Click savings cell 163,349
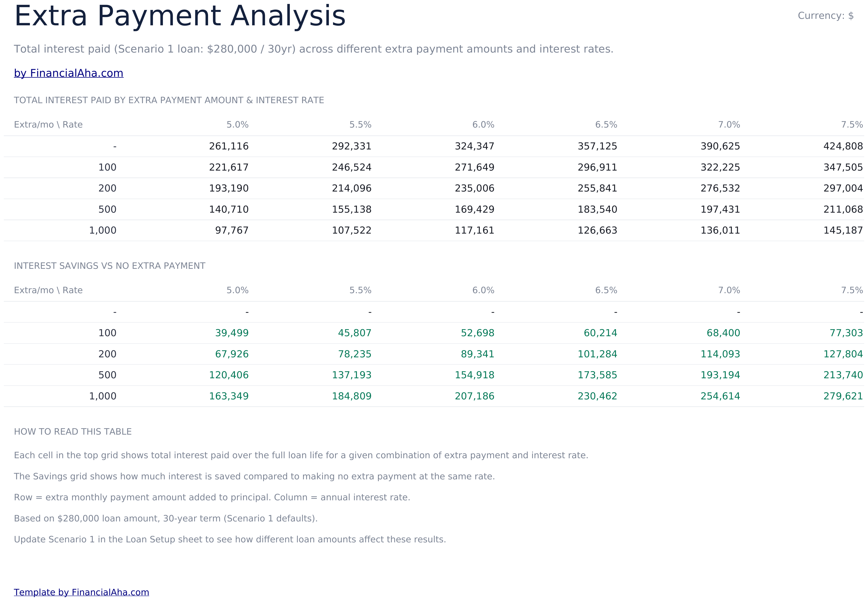 229,396
